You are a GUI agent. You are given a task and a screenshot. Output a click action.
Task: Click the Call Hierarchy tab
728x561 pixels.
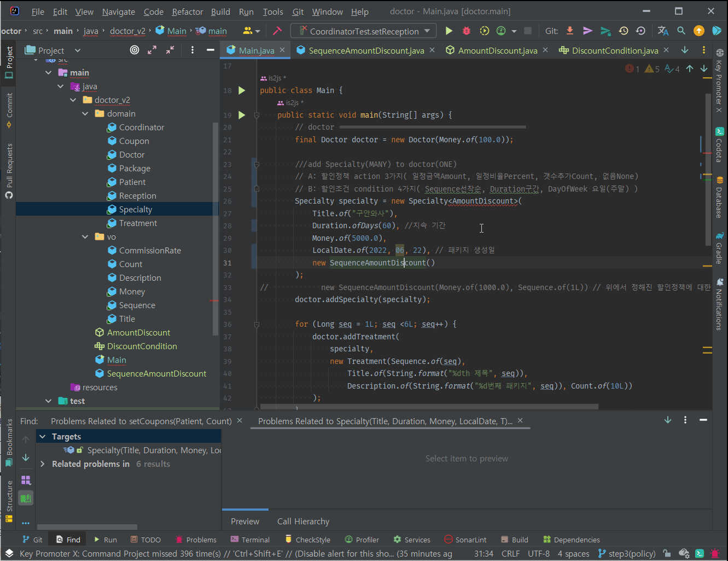coord(303,522)
